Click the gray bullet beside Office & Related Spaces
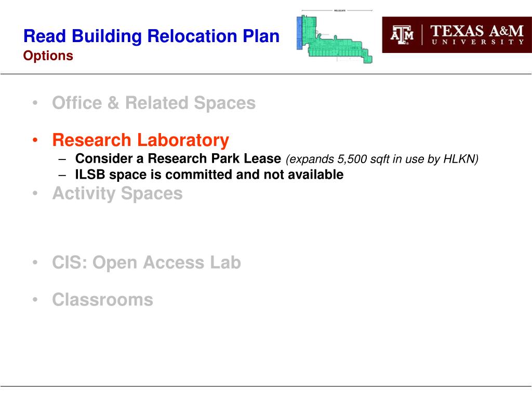 (35, 103)
